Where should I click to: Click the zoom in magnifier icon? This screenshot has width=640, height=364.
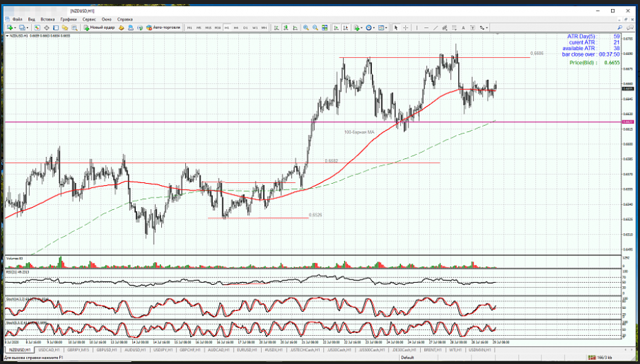pos(307,28)
